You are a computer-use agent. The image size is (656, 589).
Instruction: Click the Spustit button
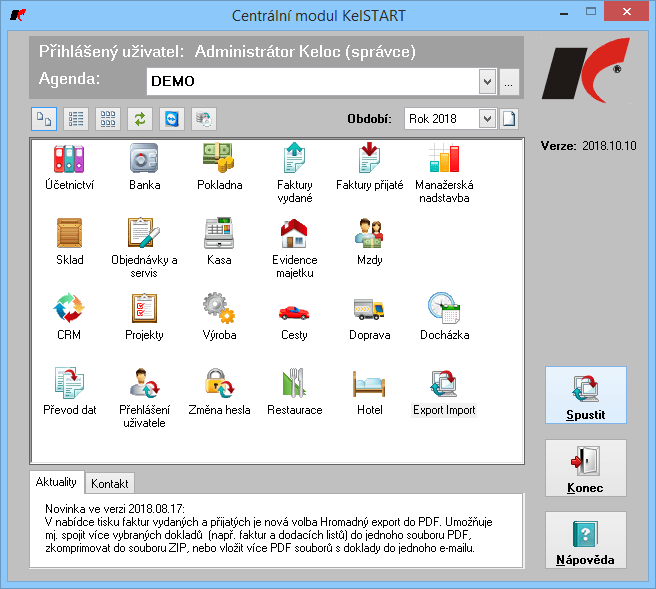click(x=586, y=395)
